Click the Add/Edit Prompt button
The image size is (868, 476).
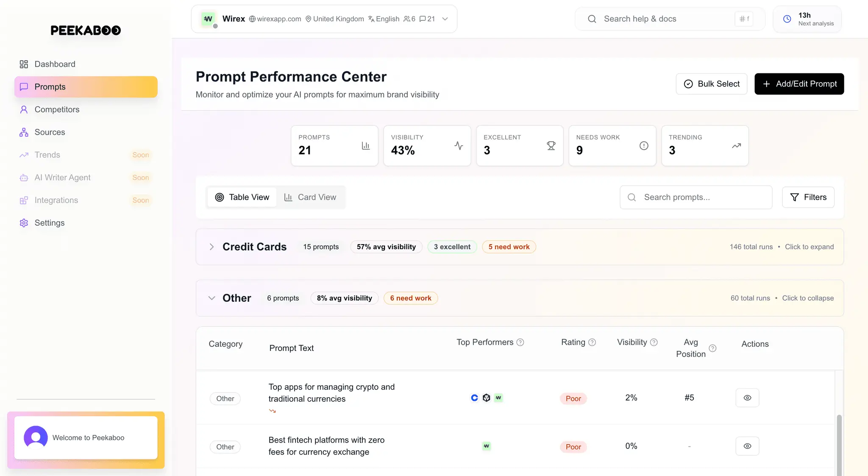[799, 84]
